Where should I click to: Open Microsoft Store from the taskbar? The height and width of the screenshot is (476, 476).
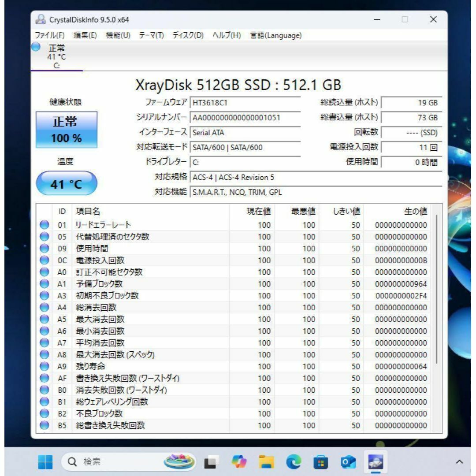click(321, 462)
